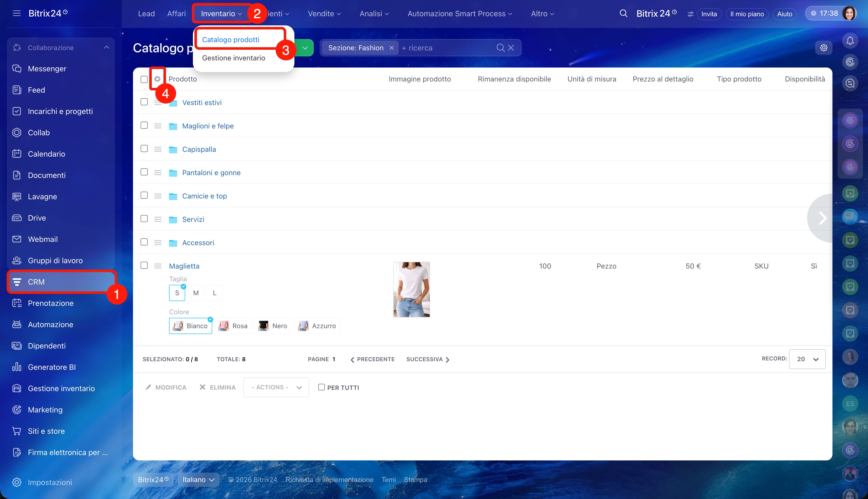Remove the Sezione: Fashion filter chip
This screenshot has height=499, width=868.
[391, 48]
